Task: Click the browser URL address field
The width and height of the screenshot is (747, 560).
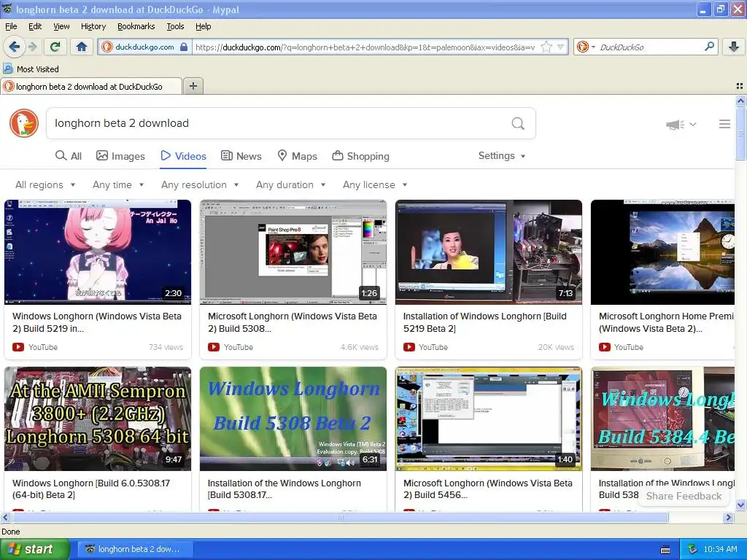Action: click(x=365, y=47)
